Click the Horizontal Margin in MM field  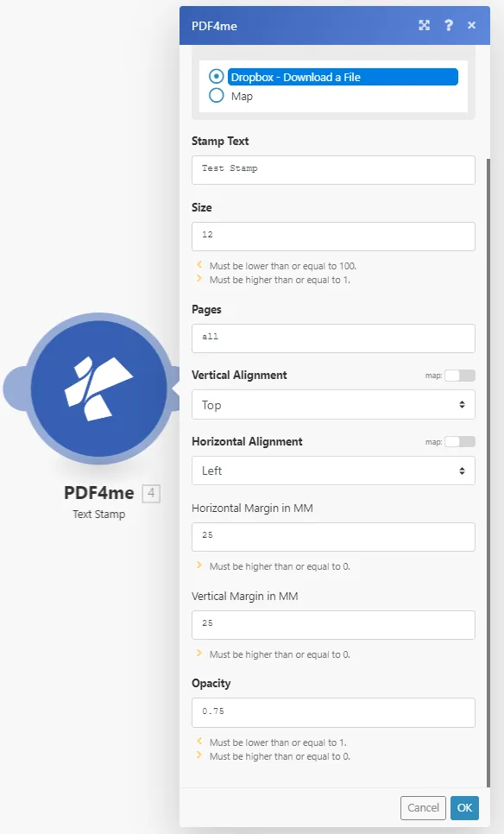click(333, 537)
